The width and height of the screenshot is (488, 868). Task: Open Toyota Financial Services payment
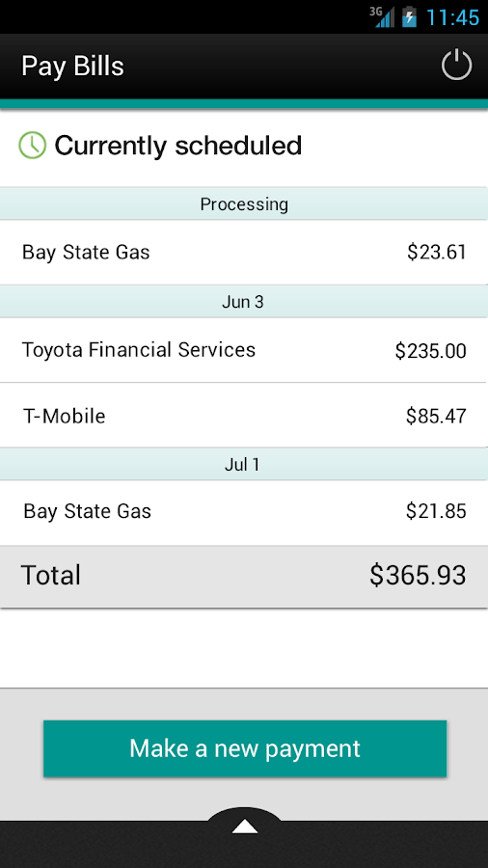[x=244, y=350]
